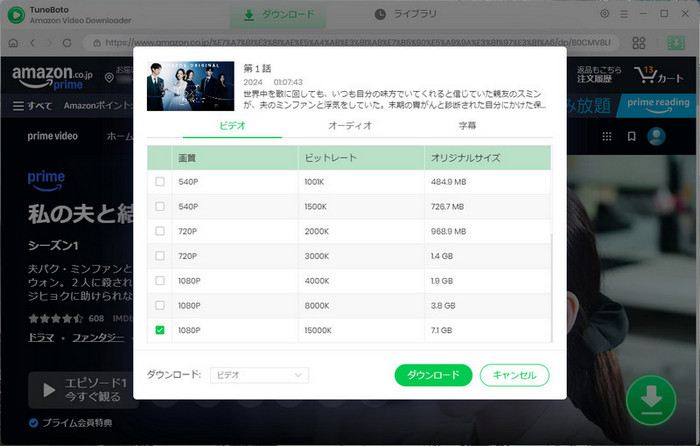The width and height of the screenshot is (700, 446).
Task: Open the Prime Video profile avatar
Action: (656, 136)
